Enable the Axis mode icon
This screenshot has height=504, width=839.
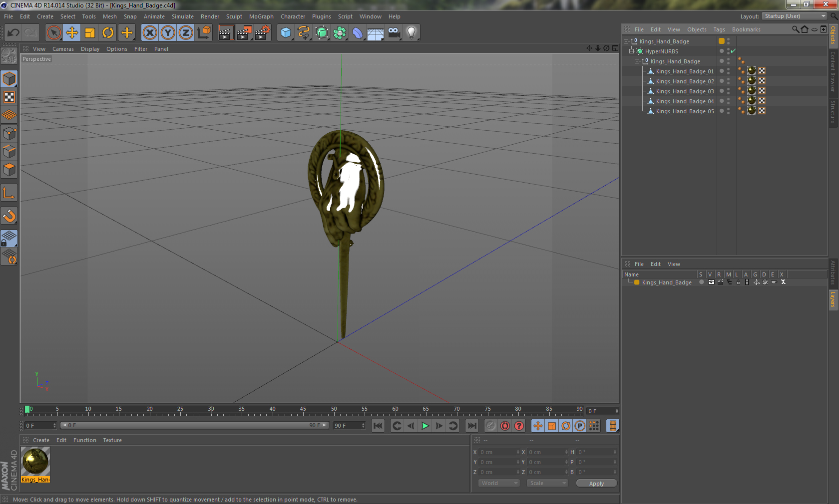9,193
